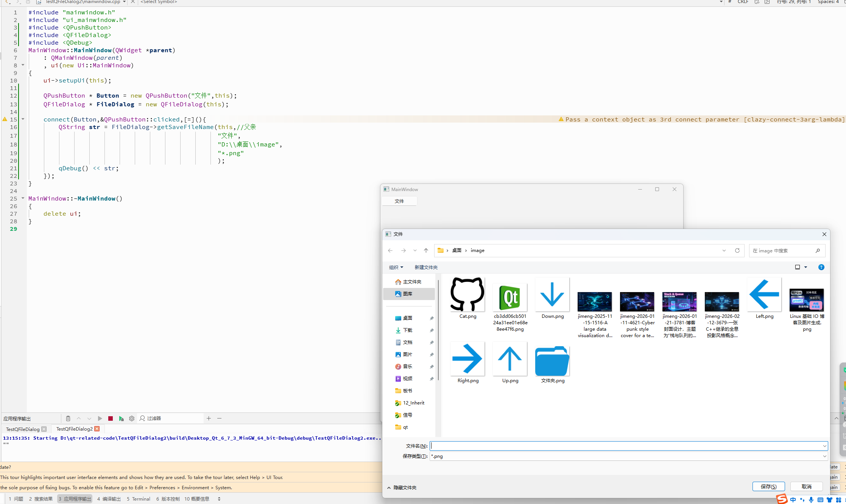846x504 pixels.
Task: Click the refresh icon in address bar
Action: [737, 250]
